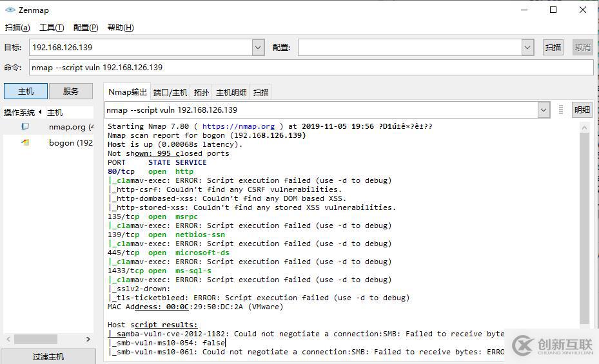
Task: Select the nmap.org host row
Action: (48, 127)
